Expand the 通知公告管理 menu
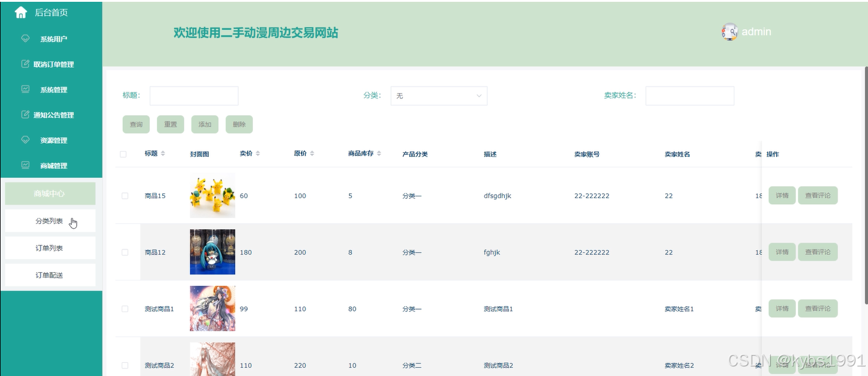Image resolution: width=868 pixels, height=376 pixels. (51, 115)
